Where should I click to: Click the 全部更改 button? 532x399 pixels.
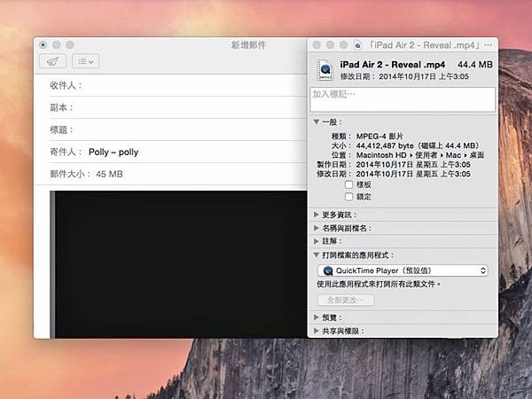click(x=346, y=300)
